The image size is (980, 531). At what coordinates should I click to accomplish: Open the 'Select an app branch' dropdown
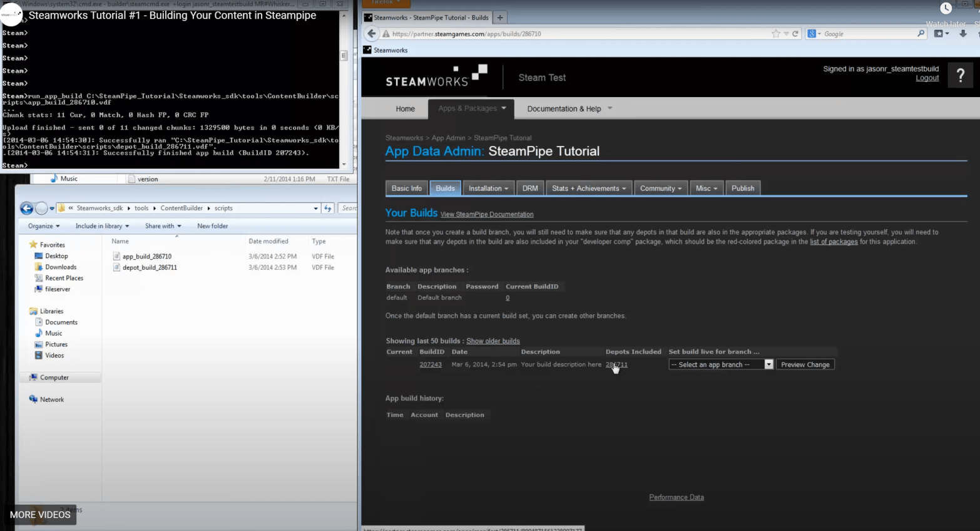point(721,364)
